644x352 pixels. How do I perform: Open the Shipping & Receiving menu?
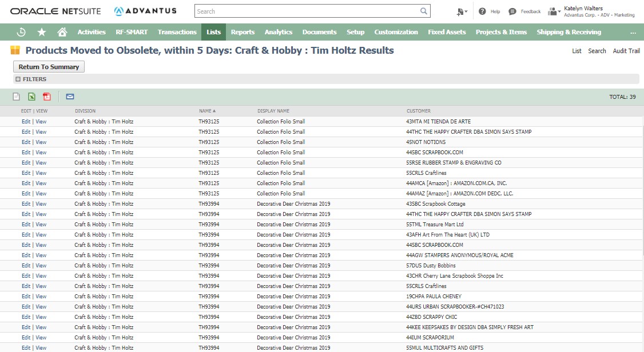569,32
